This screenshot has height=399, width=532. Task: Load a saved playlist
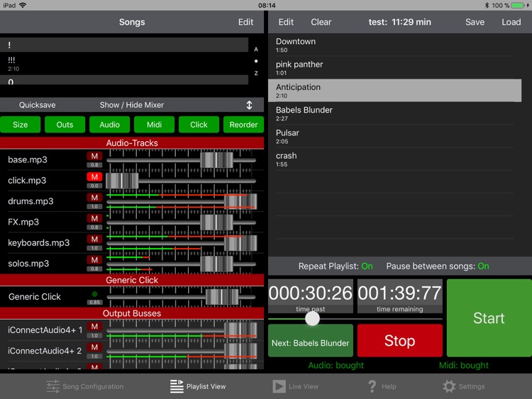511,22
